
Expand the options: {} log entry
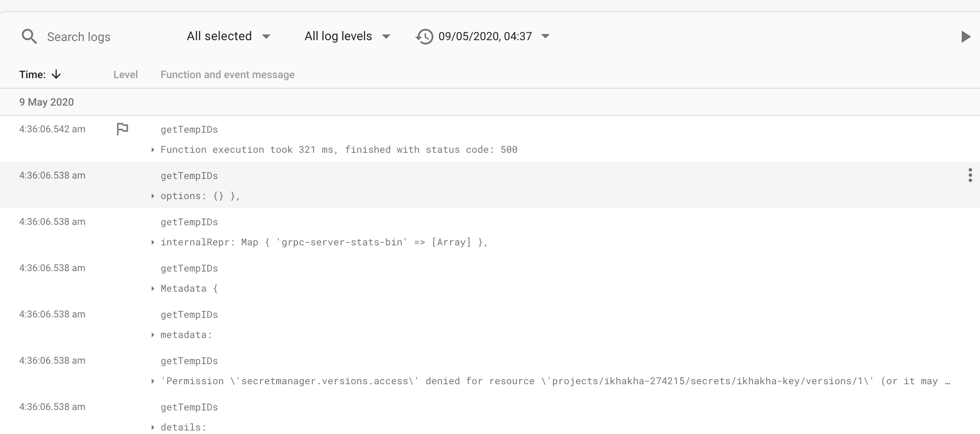click(x=153, y=196)
